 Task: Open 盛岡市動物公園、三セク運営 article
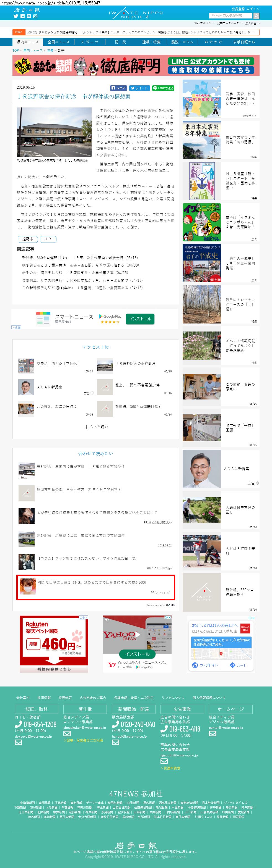pyautogui.click(x=79, y=490)
